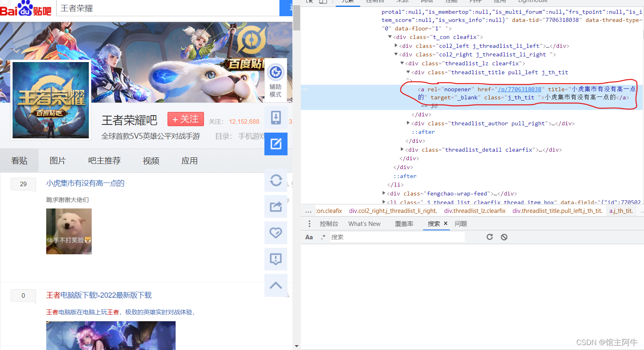
Task: Toggle the regular expression .* search option
Action: [323, 237]
